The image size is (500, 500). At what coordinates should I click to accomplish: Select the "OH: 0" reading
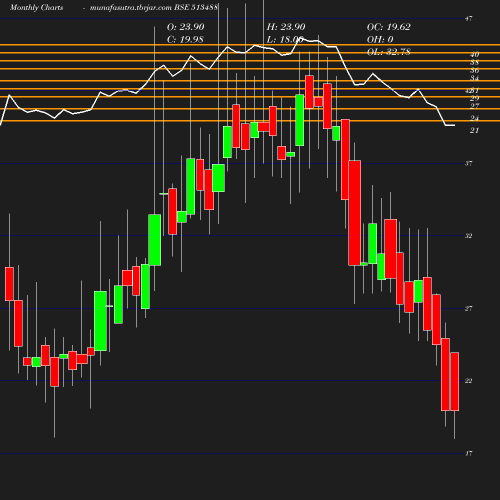(x=380, y=40)
